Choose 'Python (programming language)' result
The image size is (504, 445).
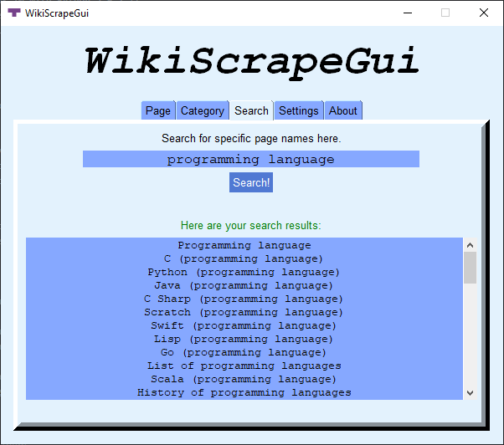(244, 272)
